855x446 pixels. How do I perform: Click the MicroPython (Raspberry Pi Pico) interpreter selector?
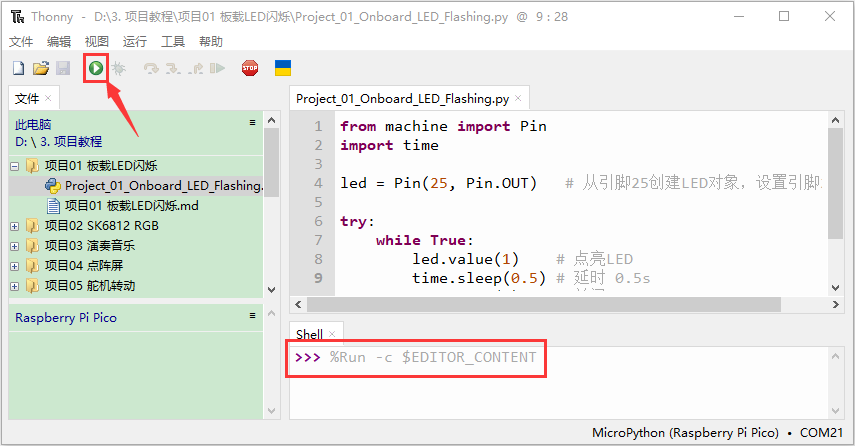[x=685, y=432]
